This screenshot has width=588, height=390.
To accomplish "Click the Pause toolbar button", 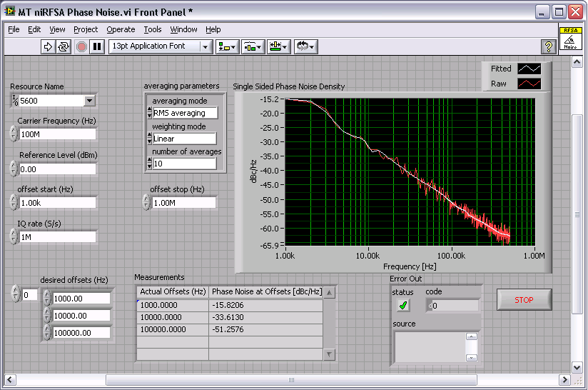I will 97,46.
